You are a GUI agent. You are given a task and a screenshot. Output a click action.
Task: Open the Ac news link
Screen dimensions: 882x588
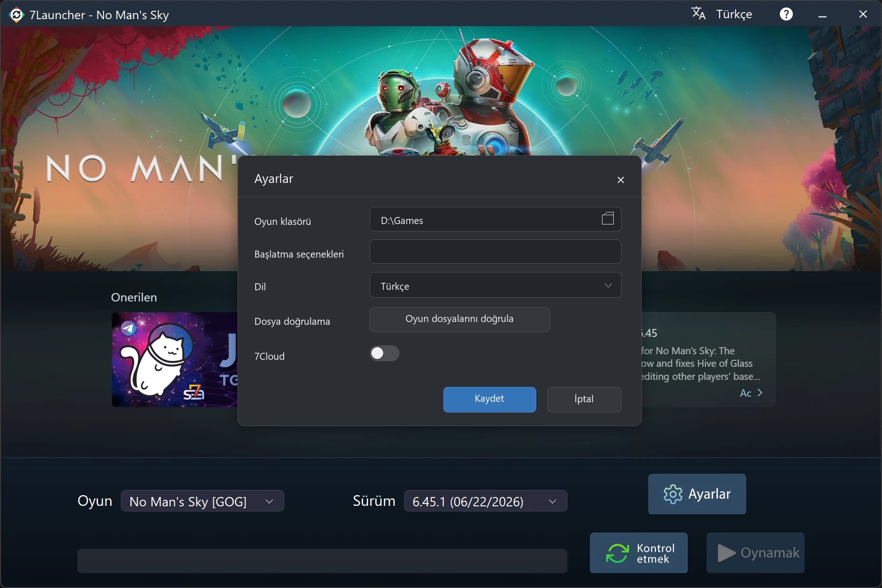coord(751,393)
